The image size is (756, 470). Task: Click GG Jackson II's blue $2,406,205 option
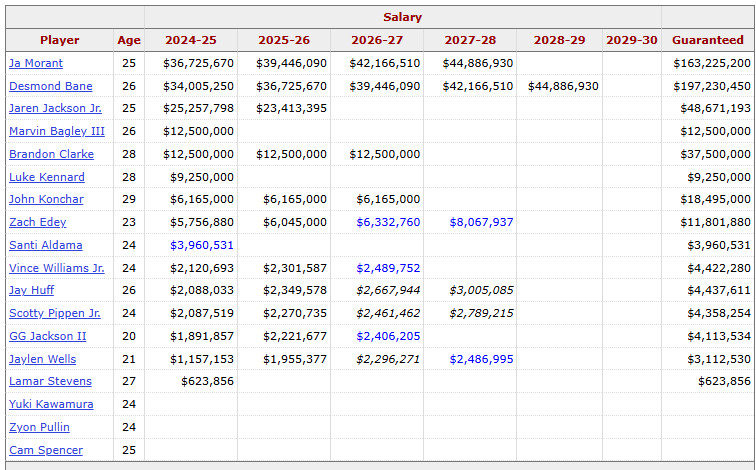[x=388, y=336]
